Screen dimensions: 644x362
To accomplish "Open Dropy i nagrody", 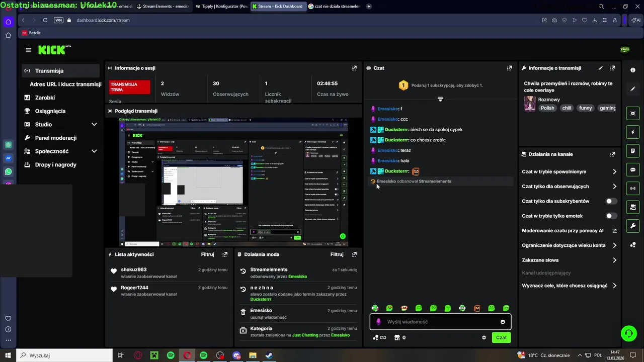I will (56, 164).
